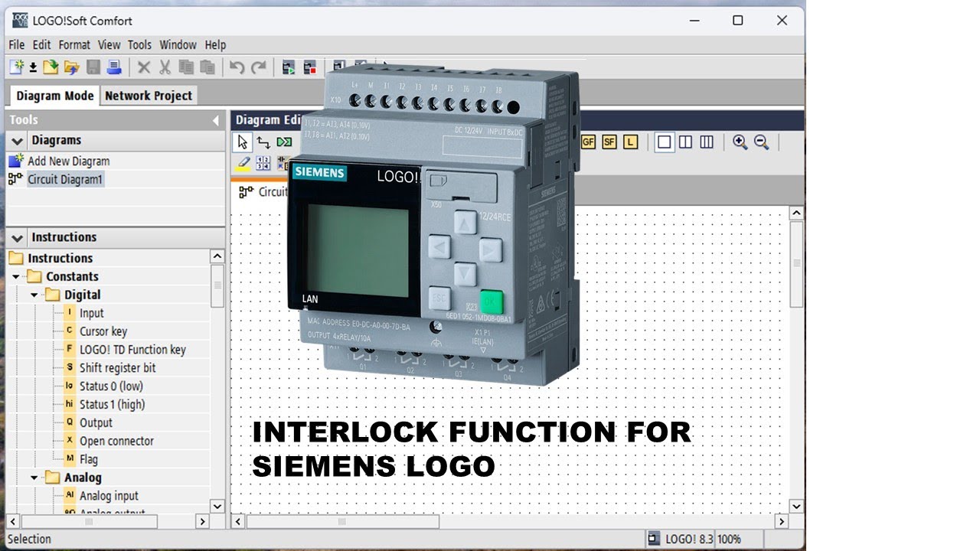Click the Save diskette icon

coord(93,67)
